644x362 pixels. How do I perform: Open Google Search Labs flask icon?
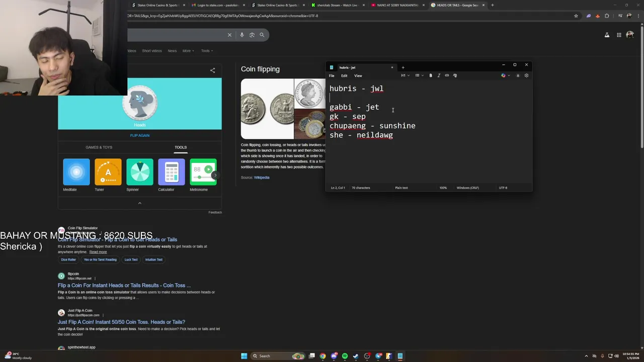(607, 35)
